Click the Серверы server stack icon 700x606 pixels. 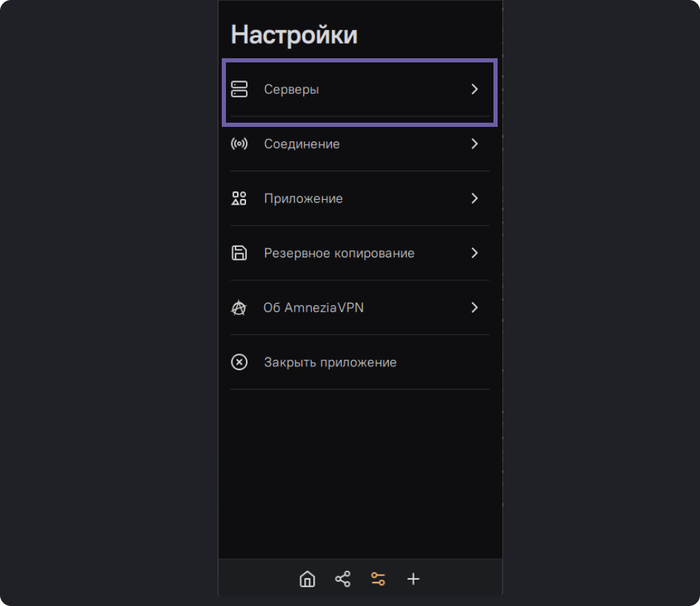coord(239,89)
